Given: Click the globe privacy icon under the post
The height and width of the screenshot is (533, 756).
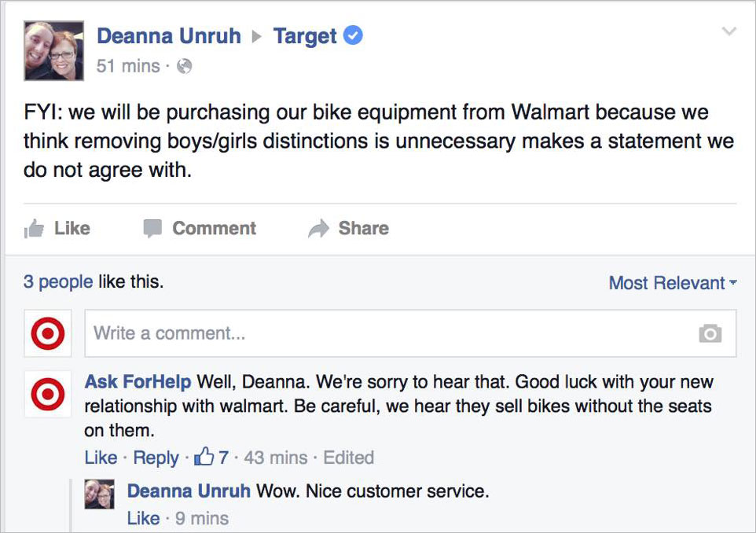Looking at the screenshot, I should click(184, 67).
